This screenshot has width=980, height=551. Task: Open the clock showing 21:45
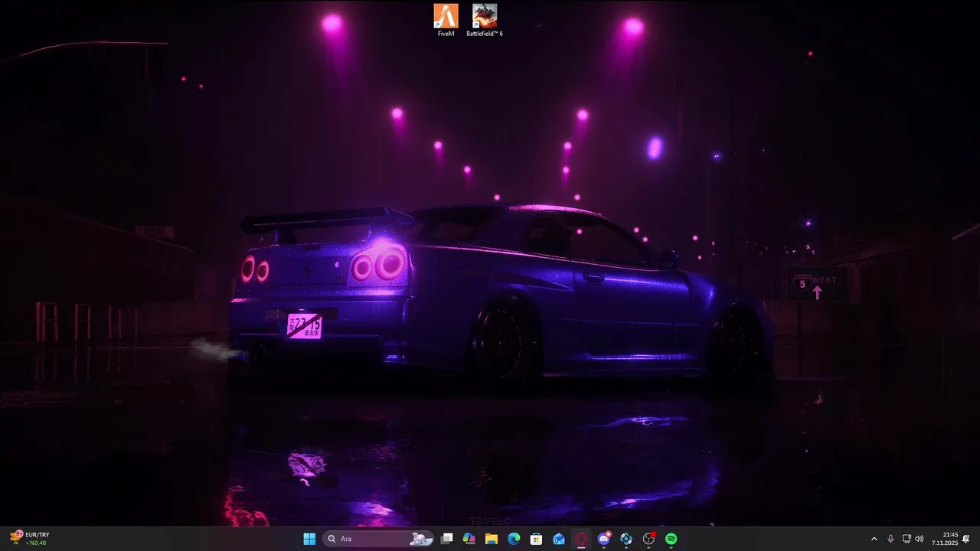pos(945,539)
